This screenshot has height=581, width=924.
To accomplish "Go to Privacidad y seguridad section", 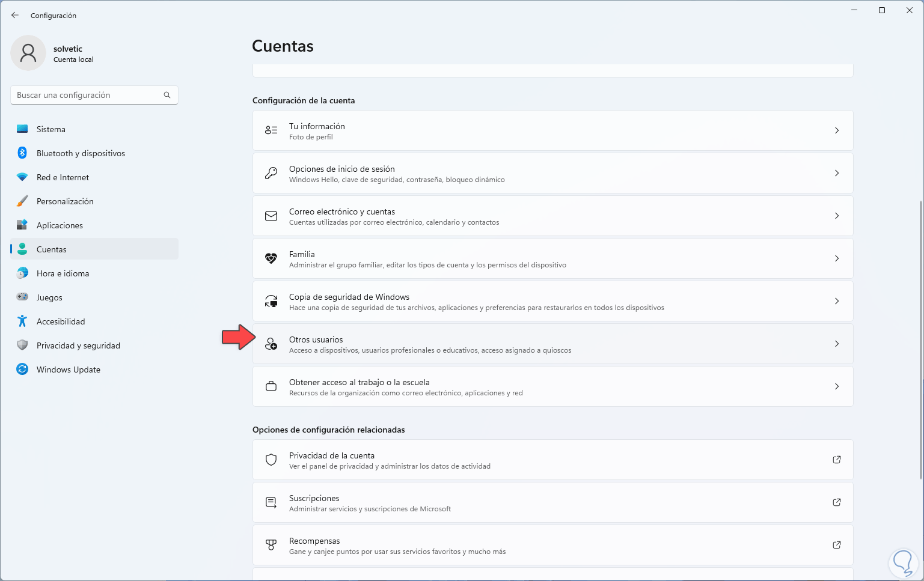I will click(78, 345).
